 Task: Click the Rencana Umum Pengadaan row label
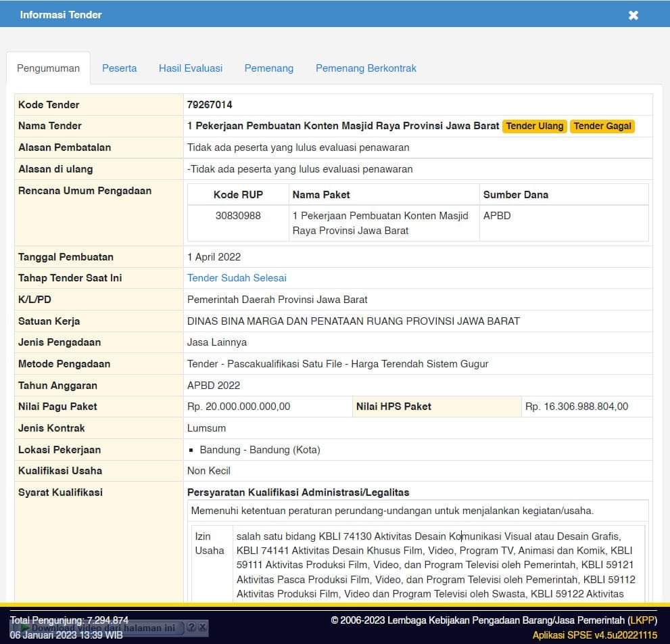[x=85, y=191]
